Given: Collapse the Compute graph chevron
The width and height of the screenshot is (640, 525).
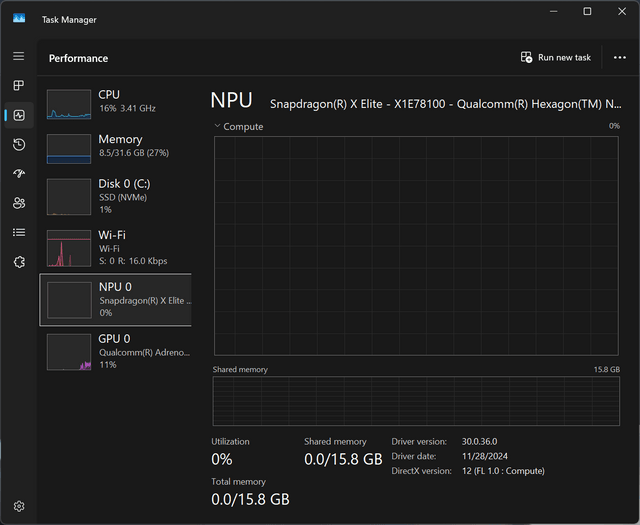Looking at the screenshot, I should pos(218,126).
